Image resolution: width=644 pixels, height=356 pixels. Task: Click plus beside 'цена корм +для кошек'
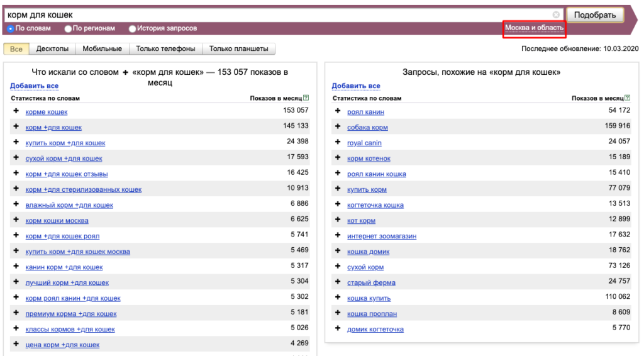point(16,344)
